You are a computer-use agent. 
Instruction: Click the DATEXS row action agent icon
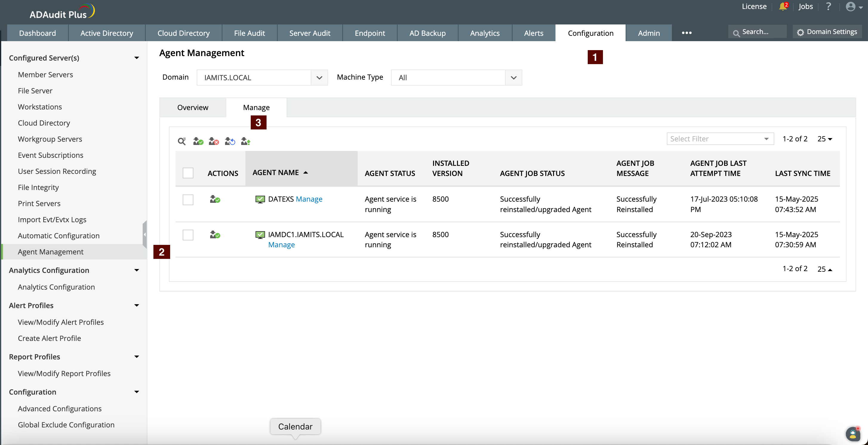coord(215,199)
